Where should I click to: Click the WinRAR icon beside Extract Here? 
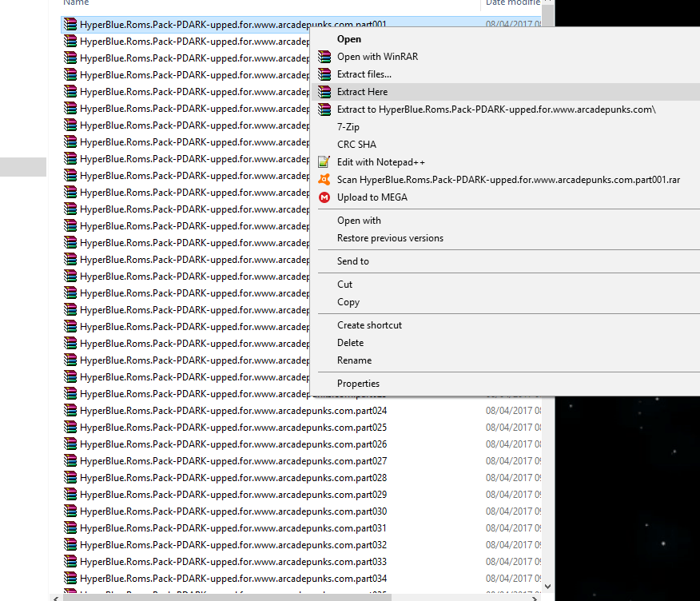[324, 92]
